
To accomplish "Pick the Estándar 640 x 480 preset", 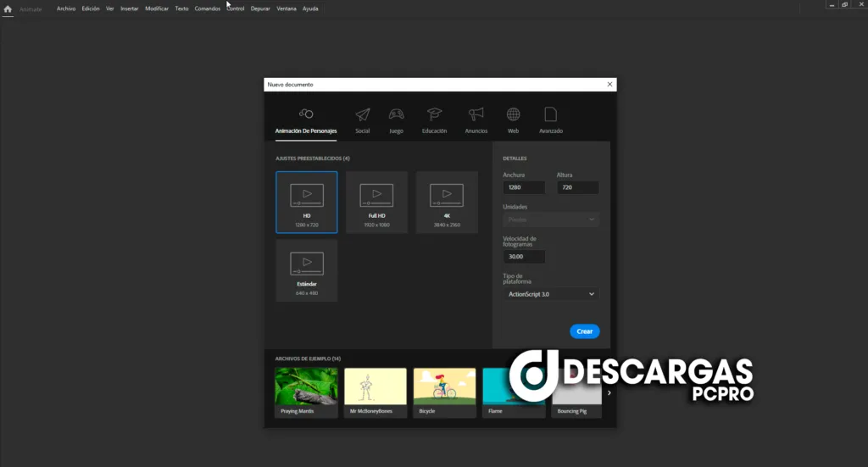I will click(x=306, y=270).
